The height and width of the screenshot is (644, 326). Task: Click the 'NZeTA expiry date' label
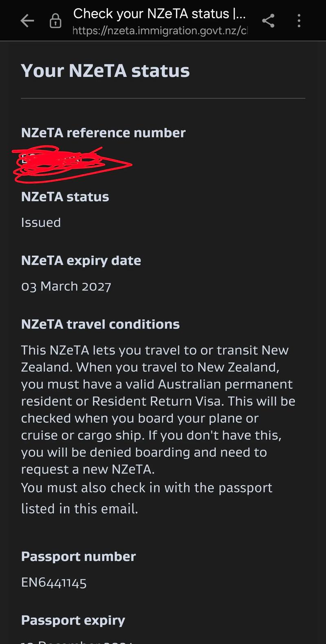click(81, 260)
